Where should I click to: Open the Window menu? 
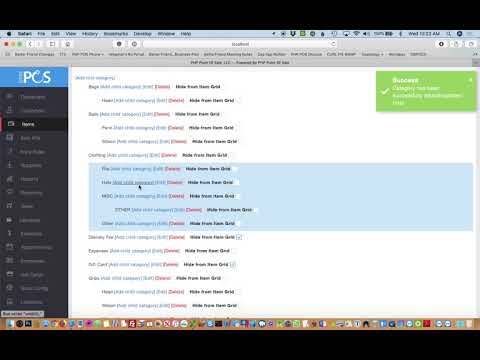tap(166, 34)
